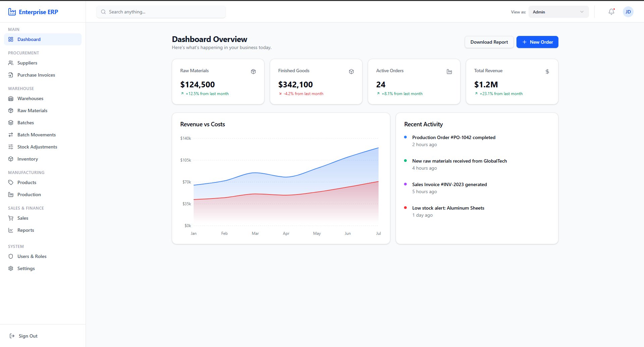Click the Finished Goods card box icon
This screenshot has height=347, width=644.
(x=351, y=72)
